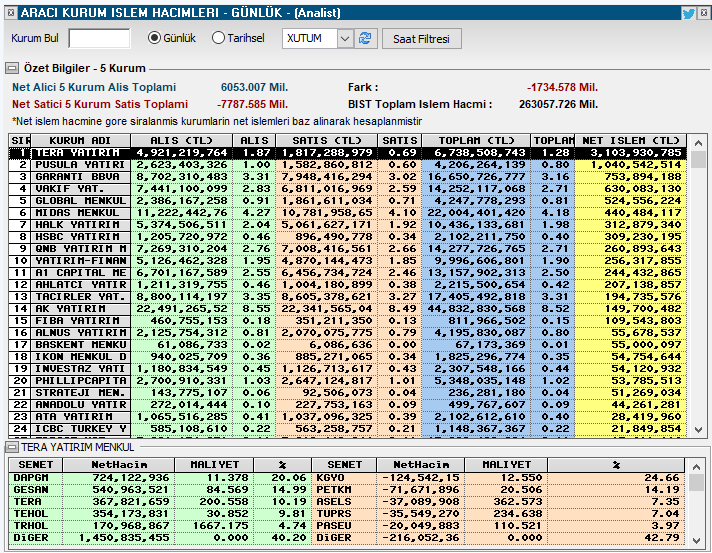
Task: Select the YATIRIM-FINAN row
Action: pyautogui.click(x=347, y=261)
